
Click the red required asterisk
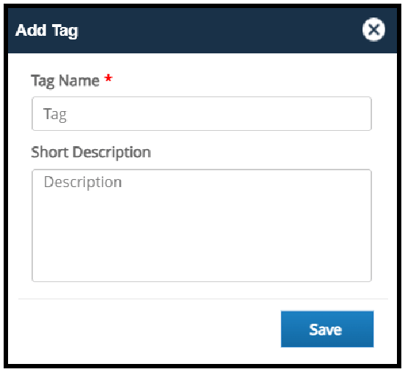108,79
